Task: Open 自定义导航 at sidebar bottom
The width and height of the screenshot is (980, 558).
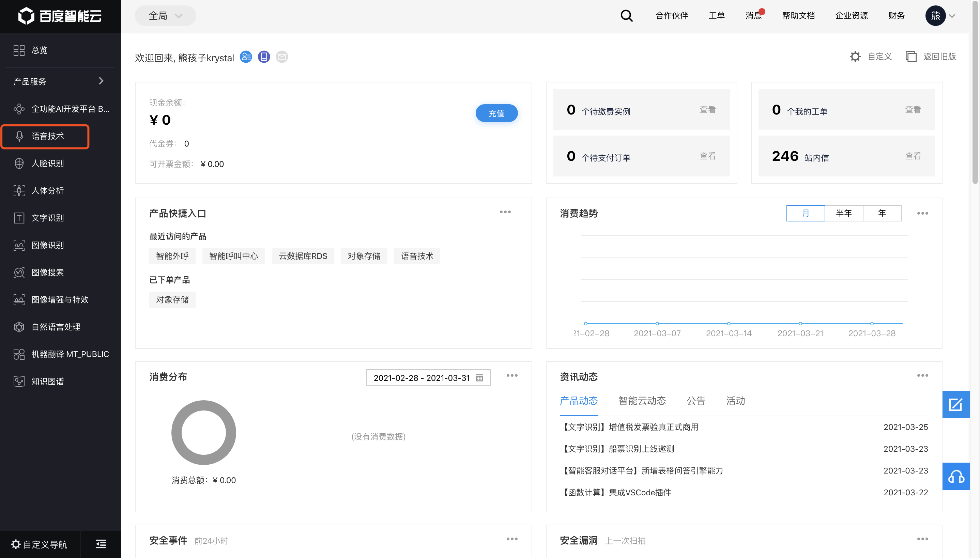Action: (x=40, y=544)
